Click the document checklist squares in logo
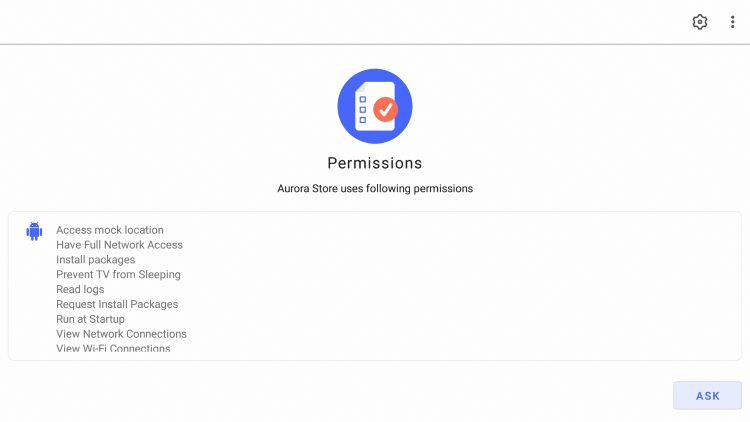This screenshot has height=422, width=750. pyautogui.click(x=363, y=110)
